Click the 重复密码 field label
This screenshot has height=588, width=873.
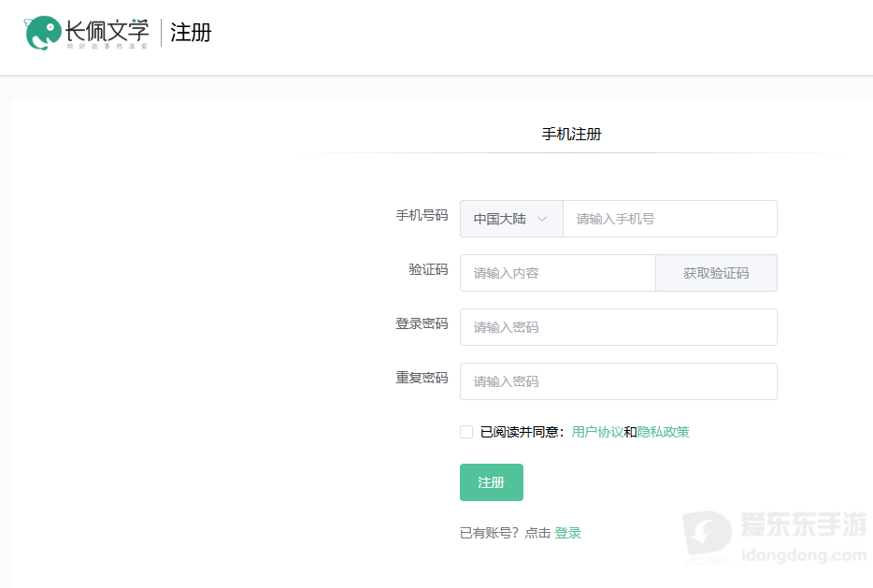(422, 378)
